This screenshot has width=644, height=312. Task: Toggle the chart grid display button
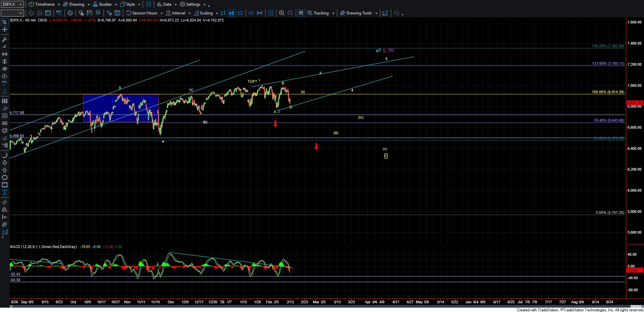tap(301, 13)
